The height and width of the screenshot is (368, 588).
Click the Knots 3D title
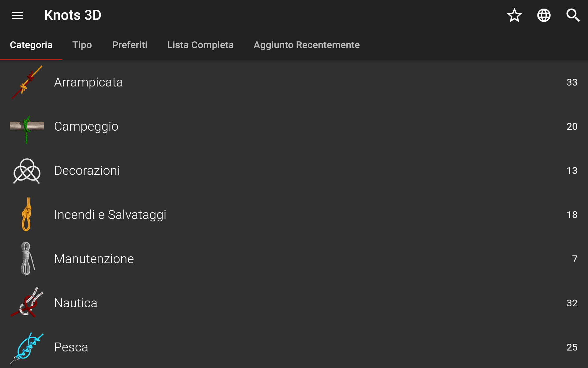pyautogui.click(x=73, y=15)
